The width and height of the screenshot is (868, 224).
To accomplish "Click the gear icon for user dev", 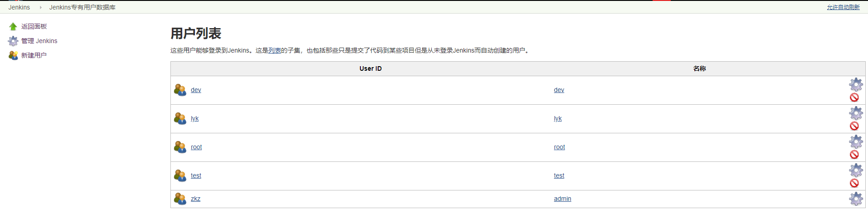I will click(x=856, y=84).
